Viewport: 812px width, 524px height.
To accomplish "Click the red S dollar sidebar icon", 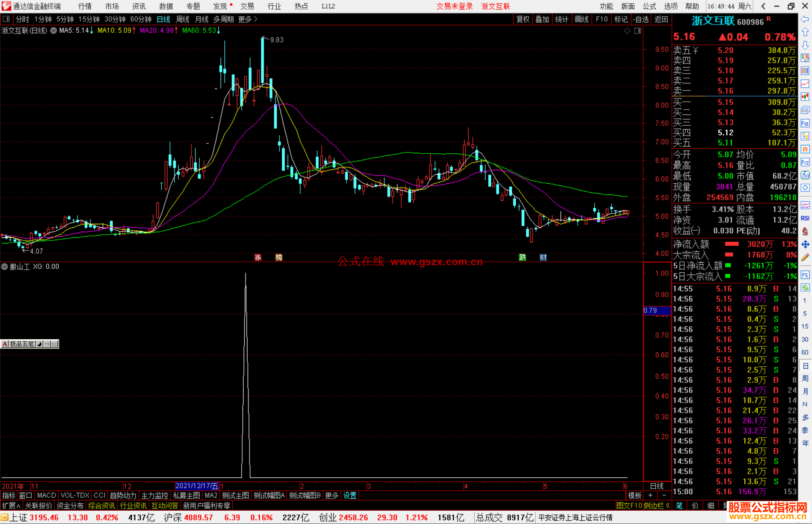I will point(805,231).
